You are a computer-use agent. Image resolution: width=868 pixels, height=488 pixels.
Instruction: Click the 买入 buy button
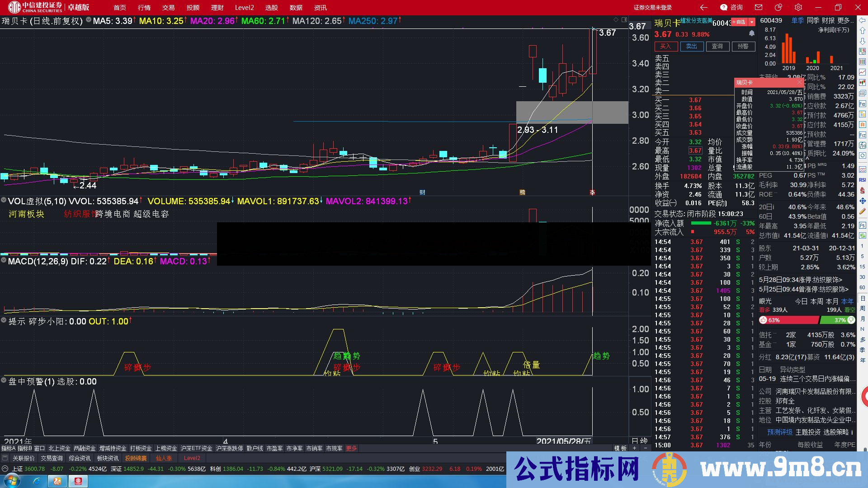pos(665,46)
